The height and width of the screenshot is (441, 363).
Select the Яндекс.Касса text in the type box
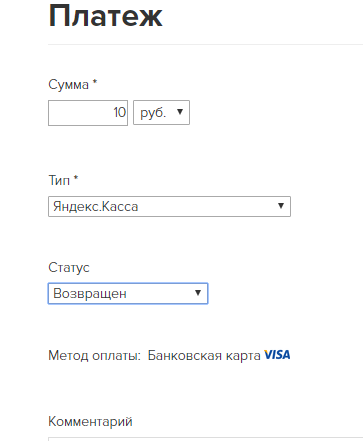tap(96, 207)
